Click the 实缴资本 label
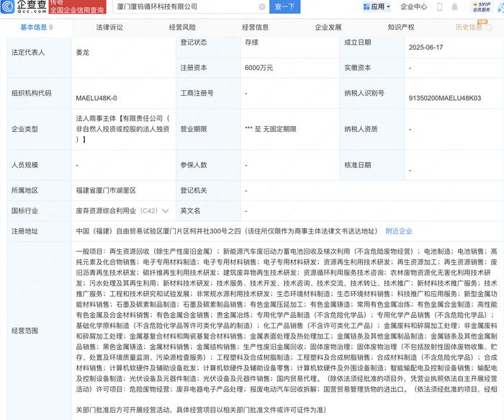 click(x=357, y=68)
